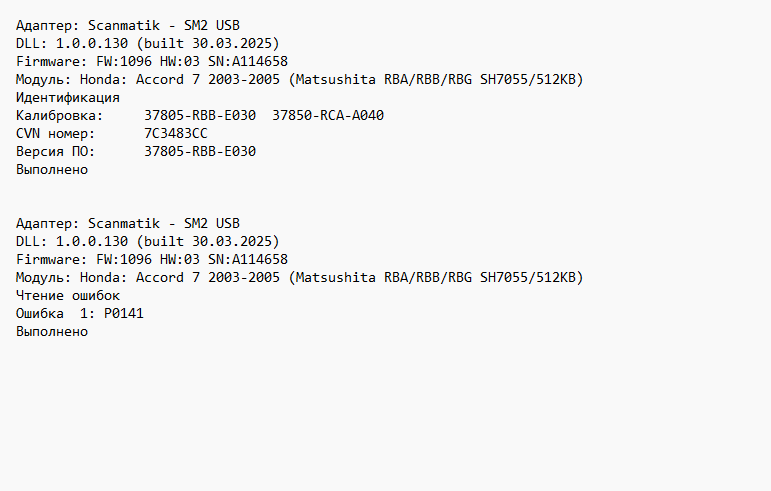Click the first 'Адаптер: Scanmatik - SM2 USB' line
This screenshot has width=771, height=491.
coord(128,26)
